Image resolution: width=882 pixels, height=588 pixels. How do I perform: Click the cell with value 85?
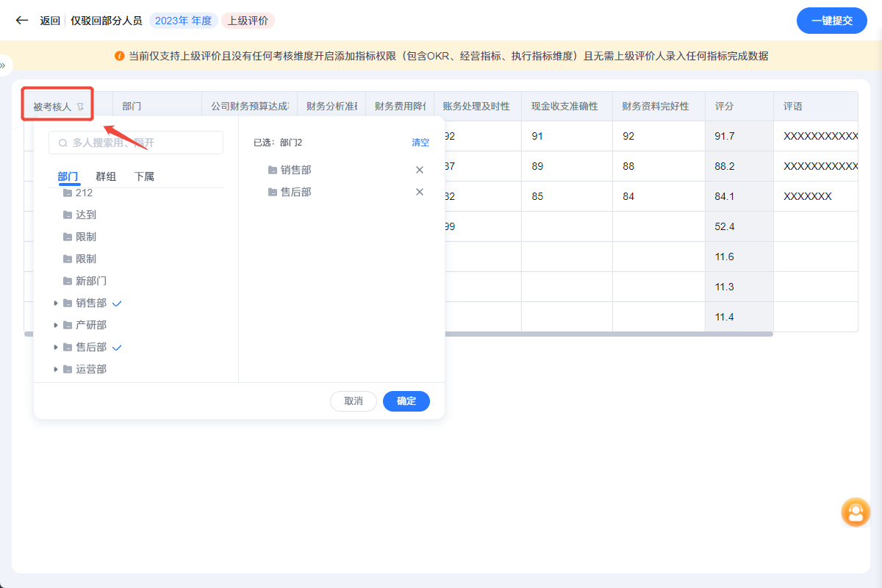pyautogui.click(x=567, y=196)
